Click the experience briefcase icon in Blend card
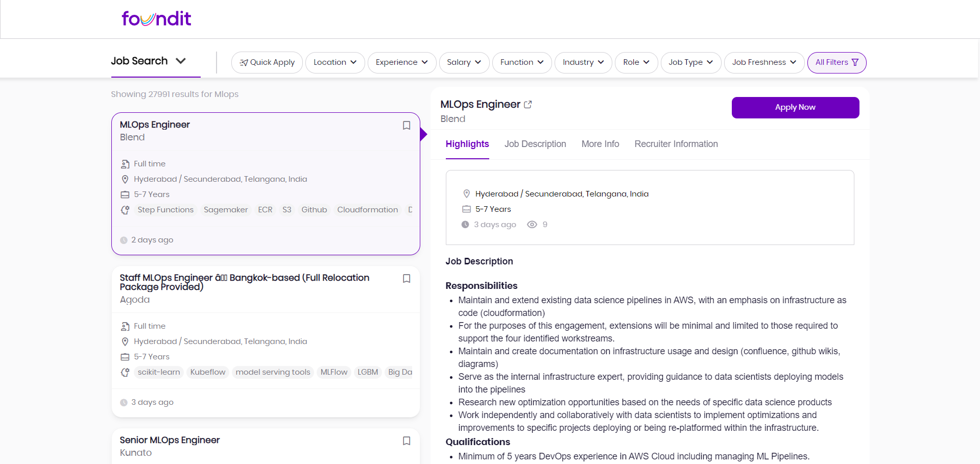The height and width of the screenshot is (464, 980). [x=125, y=195]
